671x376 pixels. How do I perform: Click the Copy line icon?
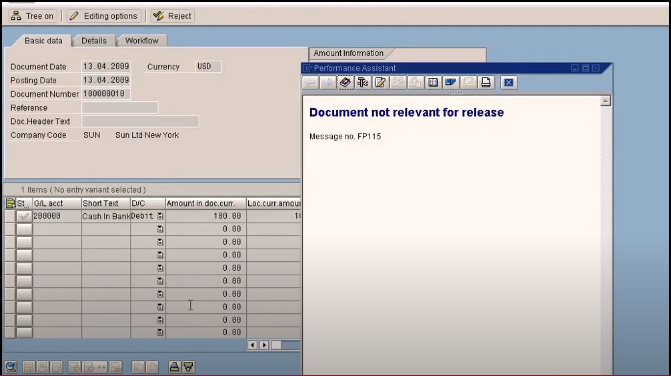tap(138, 367)
